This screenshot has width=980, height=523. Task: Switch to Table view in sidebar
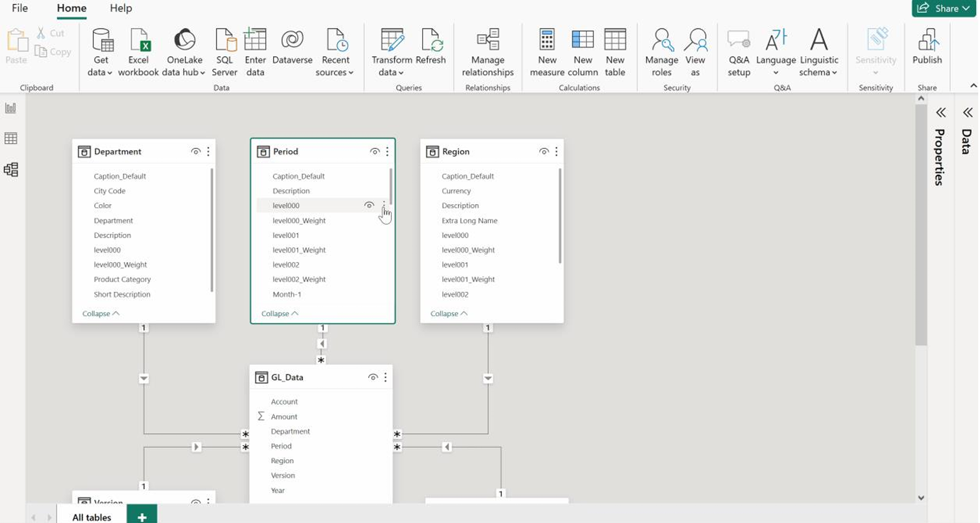(x=11, y=138)
